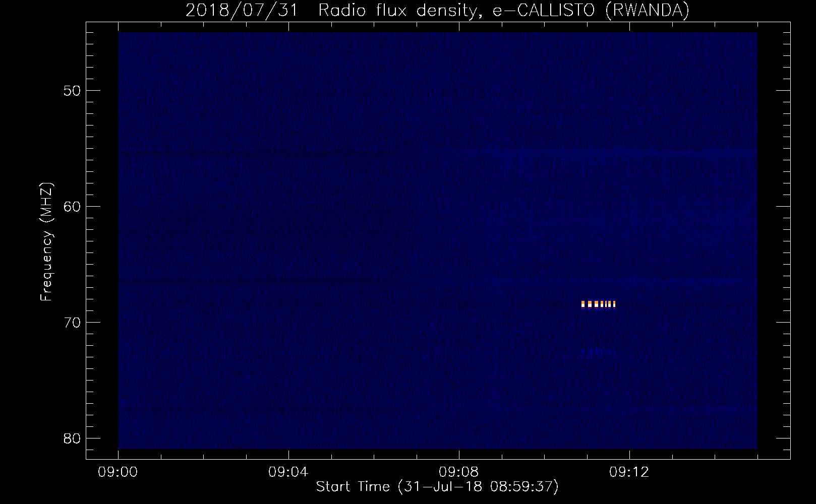Viewport: 816px width, 504px height.
Task: Click the 70 MHz frequency tick label
Action: coord(73,322)
